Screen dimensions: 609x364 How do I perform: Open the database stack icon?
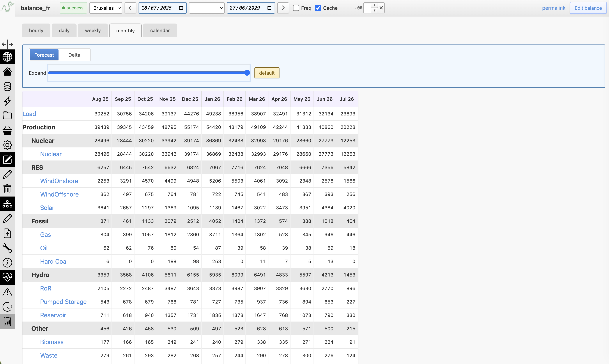click(7, 86)
